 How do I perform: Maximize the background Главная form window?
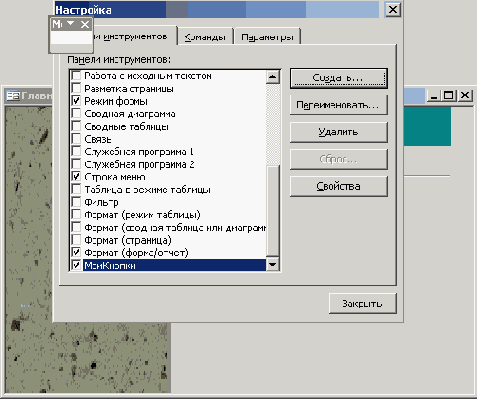click(x=449, y=96)
